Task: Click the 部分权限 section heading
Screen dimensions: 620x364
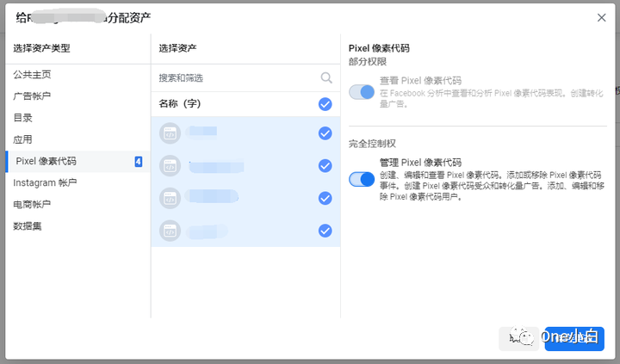Action: (368, 62)
